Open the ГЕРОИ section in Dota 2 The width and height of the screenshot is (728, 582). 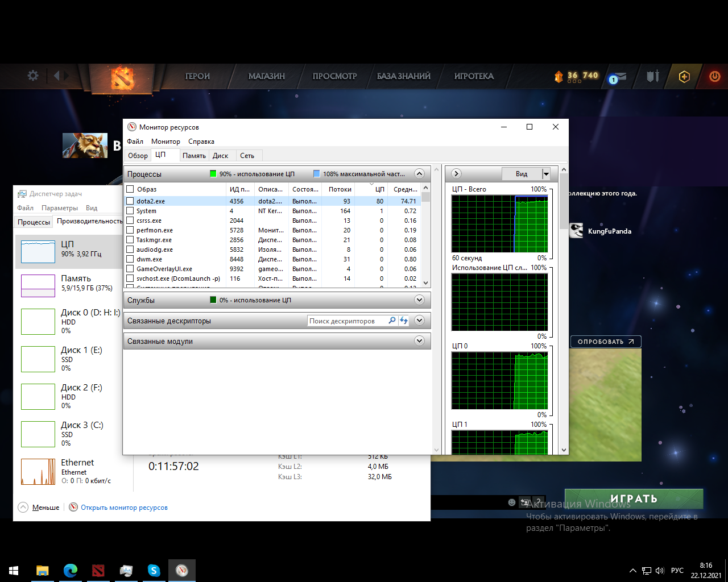tap(197, 76)
